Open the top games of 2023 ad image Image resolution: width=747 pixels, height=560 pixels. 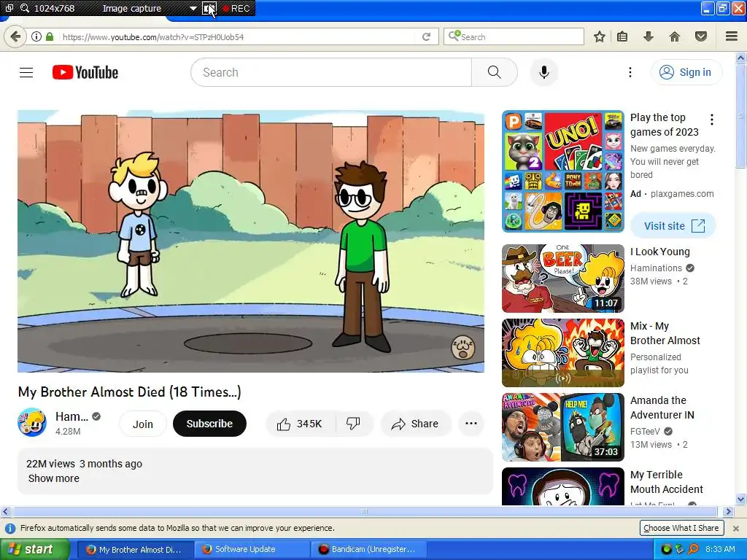pyautogui.click(x=562, y=171)
